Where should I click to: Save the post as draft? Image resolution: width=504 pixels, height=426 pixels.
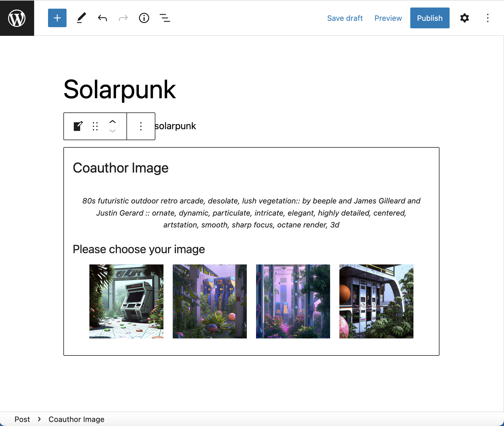tap(345, 18)
